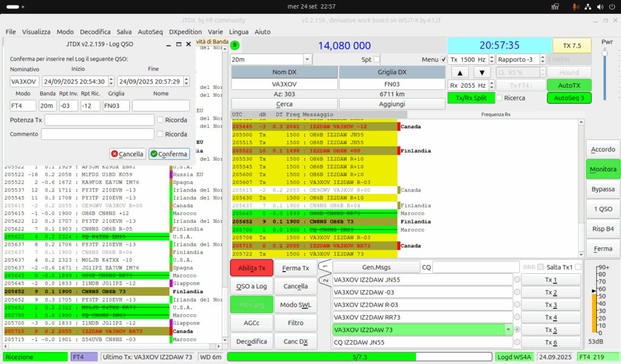Click the volume speaker icon in top bar
This screenshot has height=364, width=621.
600,7
